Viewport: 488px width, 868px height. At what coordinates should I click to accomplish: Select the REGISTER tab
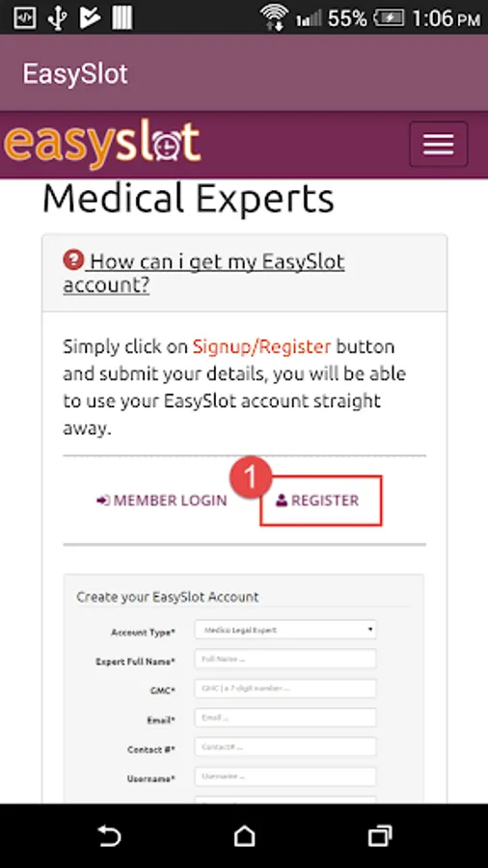click(x=321, y=501)
